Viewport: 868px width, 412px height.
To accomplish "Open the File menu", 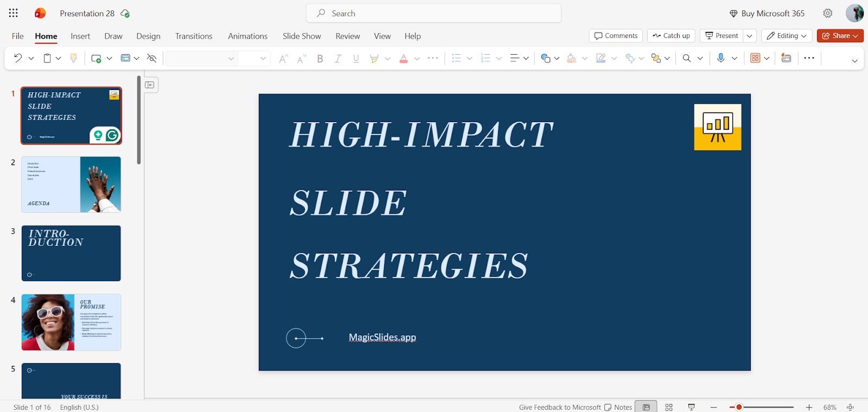I will (x=18, y=36).
